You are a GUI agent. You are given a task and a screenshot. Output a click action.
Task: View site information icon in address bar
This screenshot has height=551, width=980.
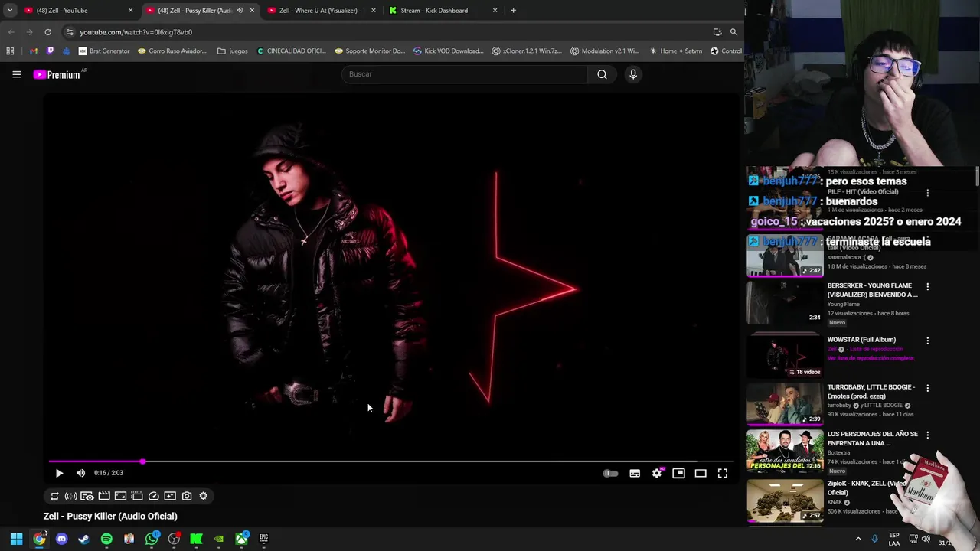pos(69,32)
